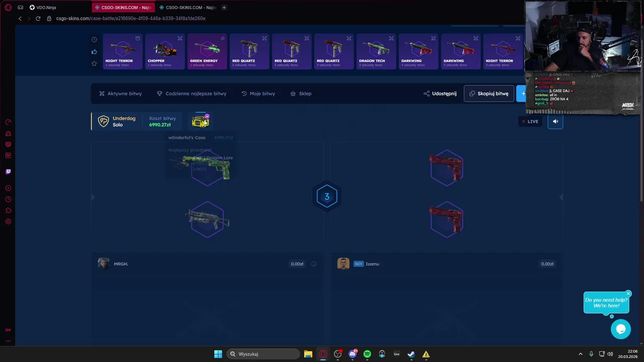Open File Explorer from taskbar
Image resolution: width=644 pixels, height=362 pixels.
pyautogui.click(x=308, y=354)
